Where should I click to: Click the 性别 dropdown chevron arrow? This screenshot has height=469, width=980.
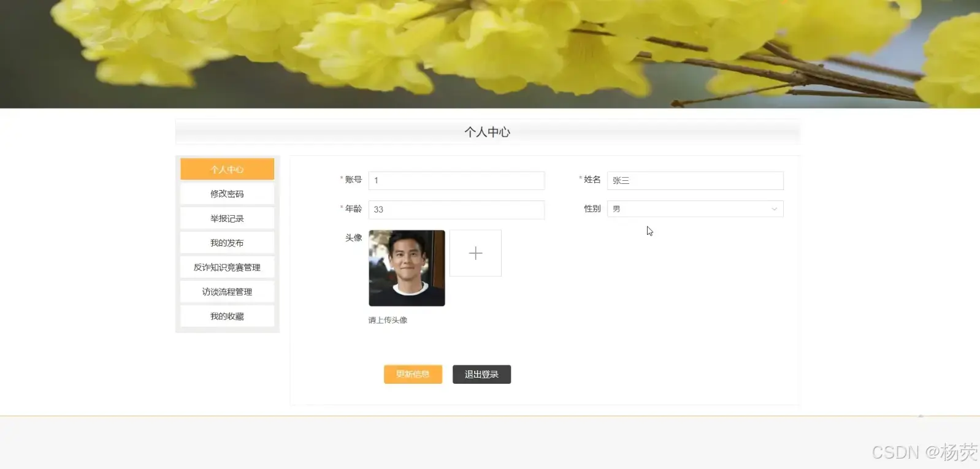(x=774, y=209)
